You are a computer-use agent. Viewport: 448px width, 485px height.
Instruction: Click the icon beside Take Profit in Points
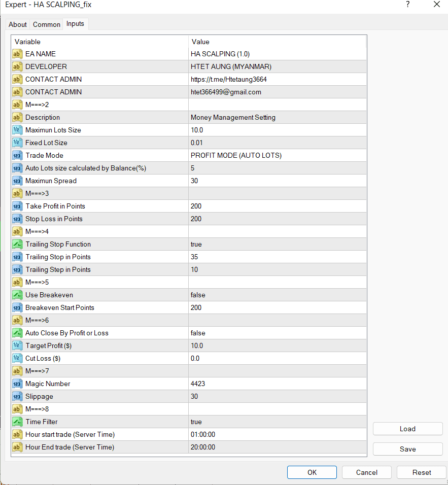17,206
